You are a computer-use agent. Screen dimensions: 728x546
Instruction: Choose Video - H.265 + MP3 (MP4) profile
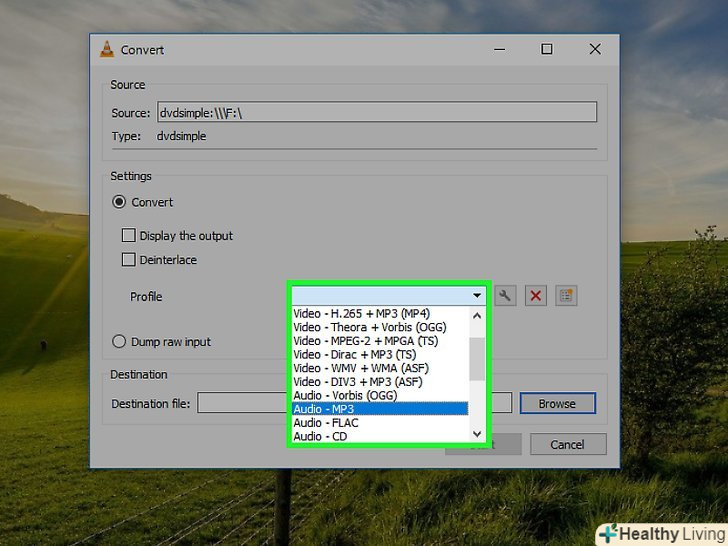380,313
